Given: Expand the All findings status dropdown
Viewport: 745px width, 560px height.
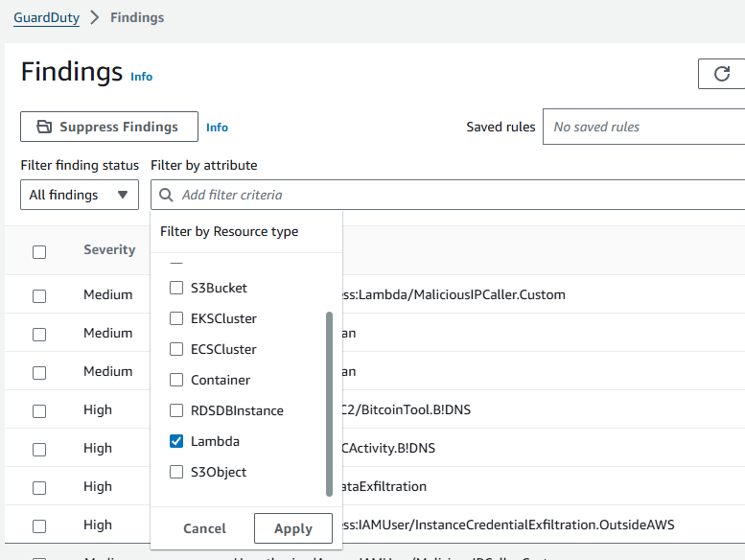Looking at the screenshot, I should 80,195.
